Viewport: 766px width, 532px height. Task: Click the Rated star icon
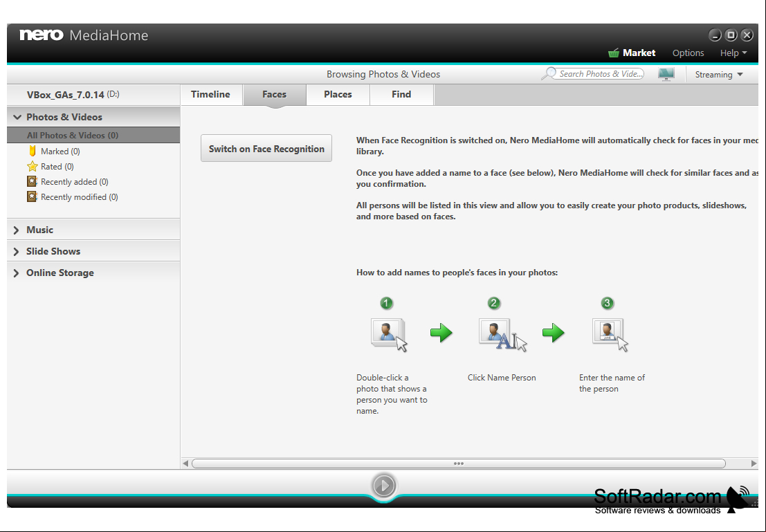pos(33,166)
